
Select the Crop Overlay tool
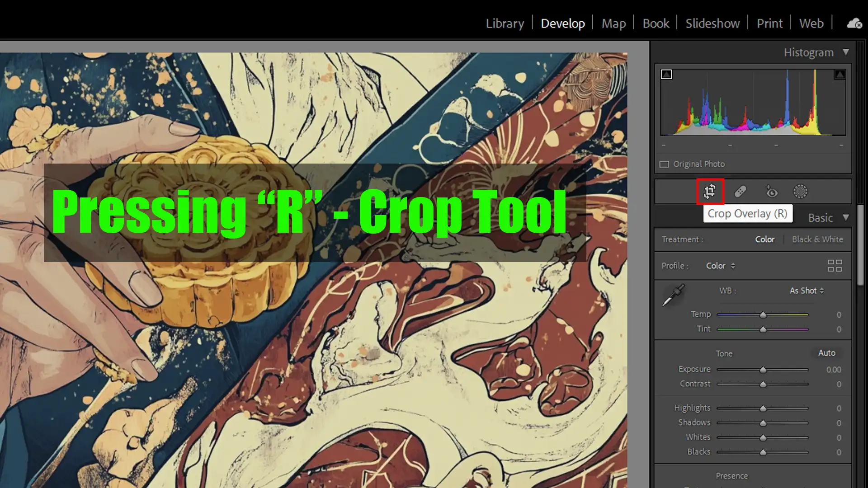point(710,192)
